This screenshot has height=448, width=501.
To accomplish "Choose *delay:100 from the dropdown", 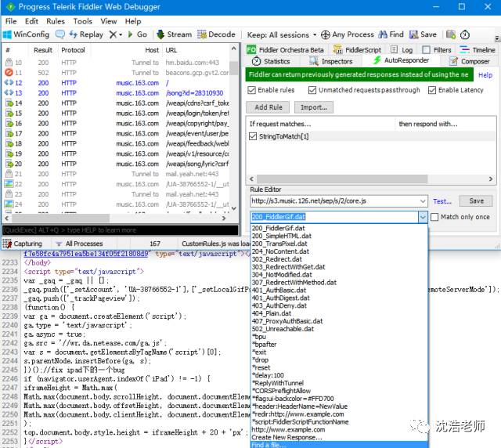I will 268,375.
